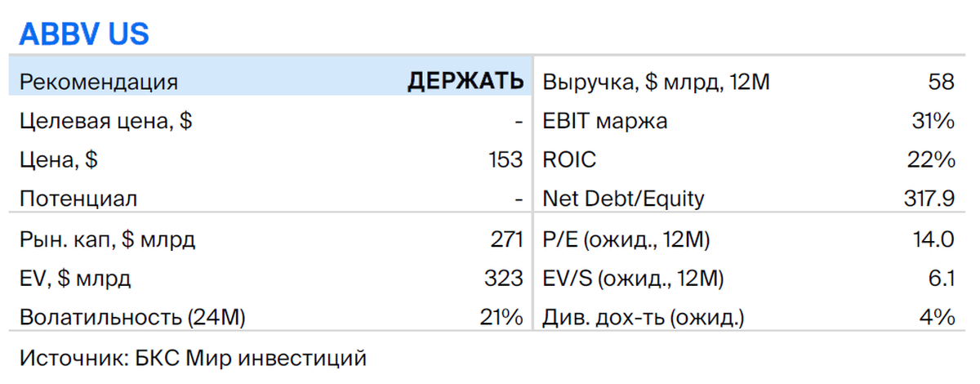Click the volatility value 21%
The height and width of the screenshot is (384, 980).
click(502, 318)
